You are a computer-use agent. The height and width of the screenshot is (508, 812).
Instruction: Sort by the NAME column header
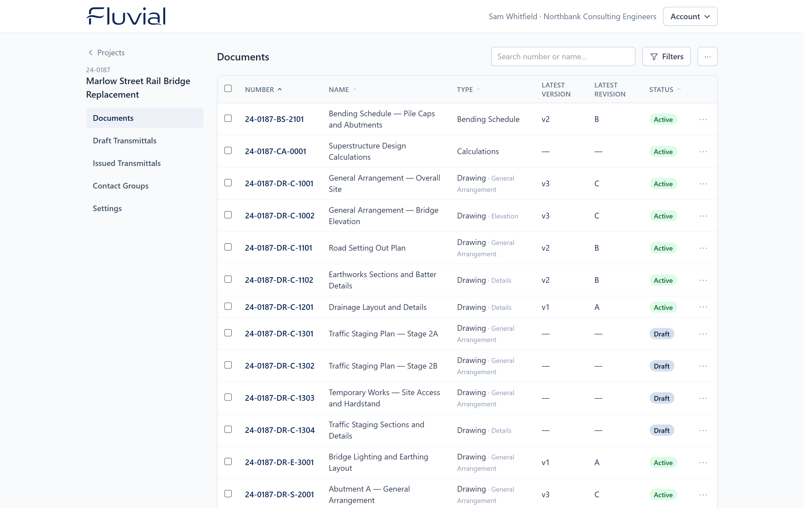click(x=343, y=90)
